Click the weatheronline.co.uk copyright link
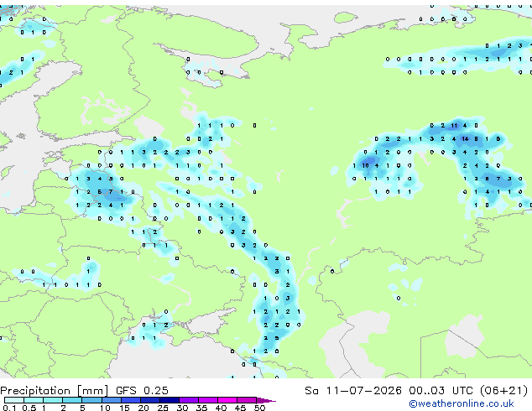 click(462, 403)
